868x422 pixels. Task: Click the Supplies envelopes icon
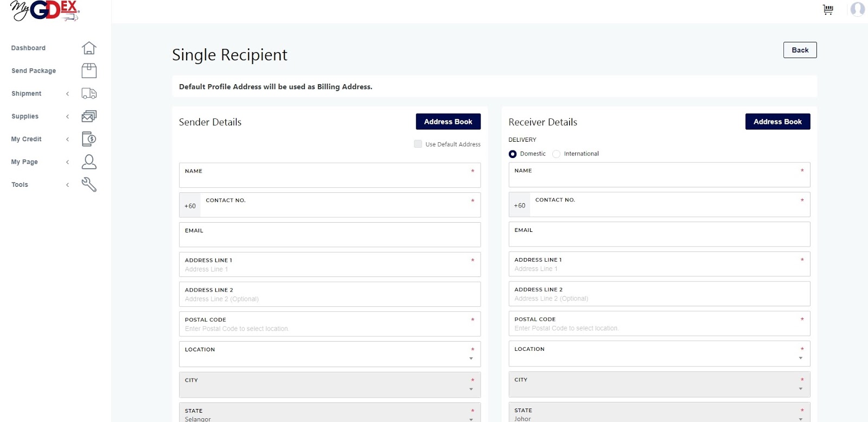89,116
